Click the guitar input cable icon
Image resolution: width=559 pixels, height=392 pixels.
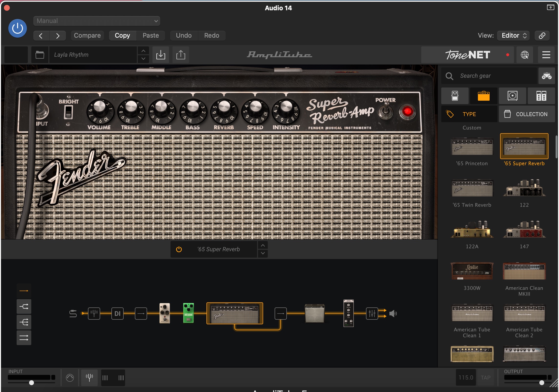pos(73,314)
